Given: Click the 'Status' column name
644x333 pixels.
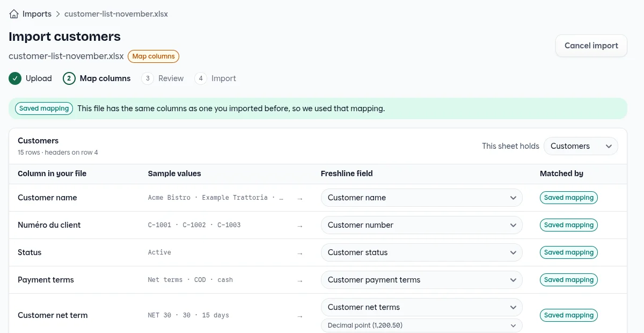Looking at the screenshot, I should coord(30,252).
